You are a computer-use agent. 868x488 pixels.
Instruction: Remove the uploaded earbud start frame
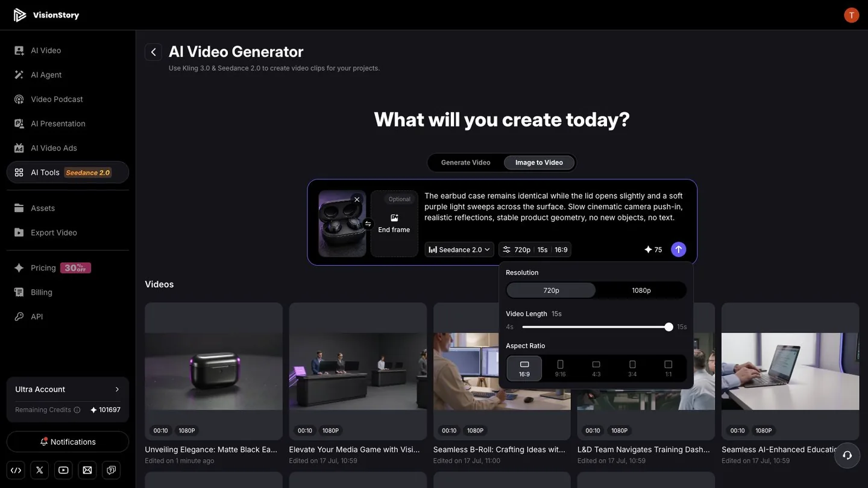(357, 199)
